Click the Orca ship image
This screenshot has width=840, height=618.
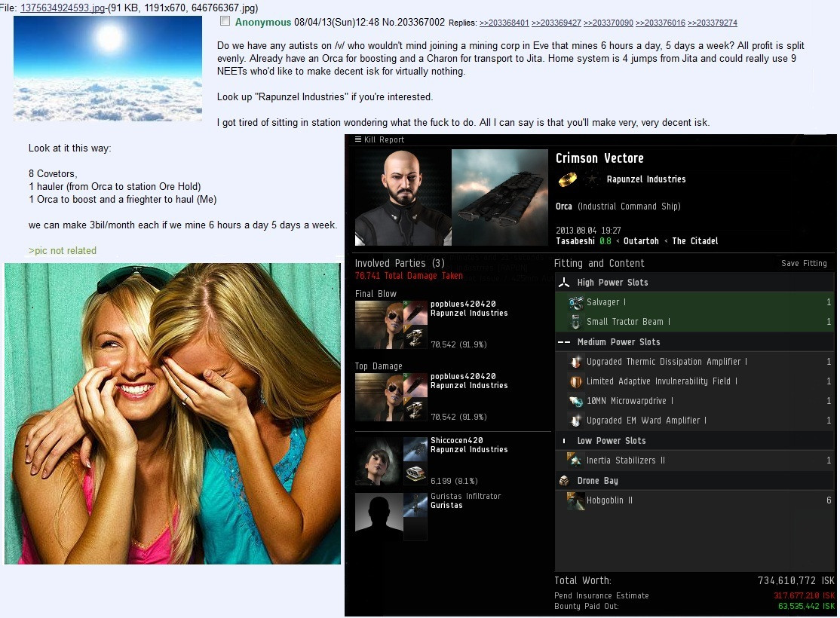click(x=499, y=197)
